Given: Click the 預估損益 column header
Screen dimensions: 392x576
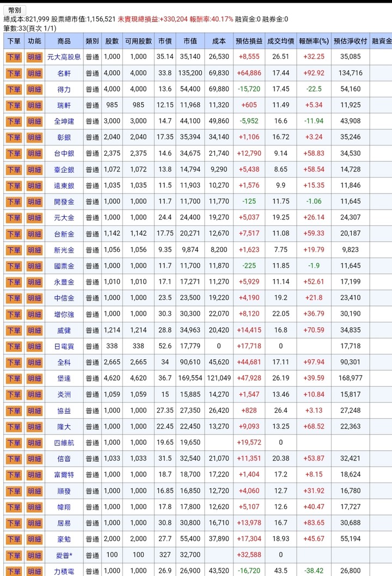Looking at the screenshot, I should pos(249,41).
